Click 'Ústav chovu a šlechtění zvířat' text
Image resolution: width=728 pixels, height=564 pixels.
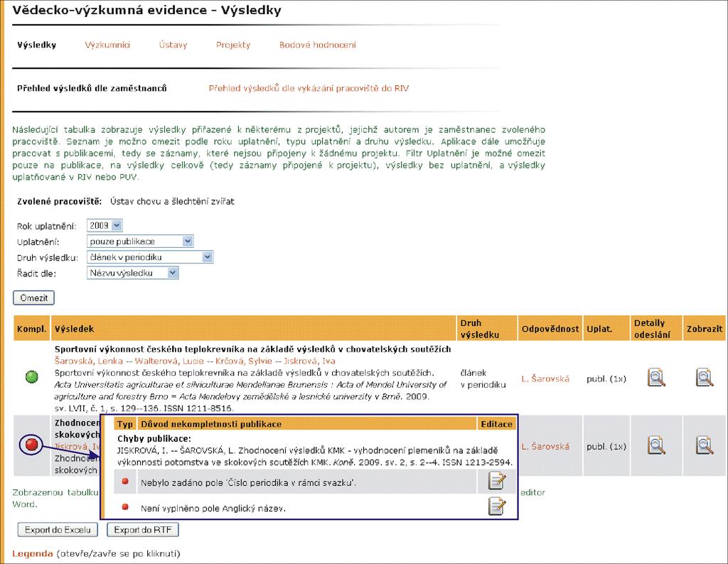172,201
